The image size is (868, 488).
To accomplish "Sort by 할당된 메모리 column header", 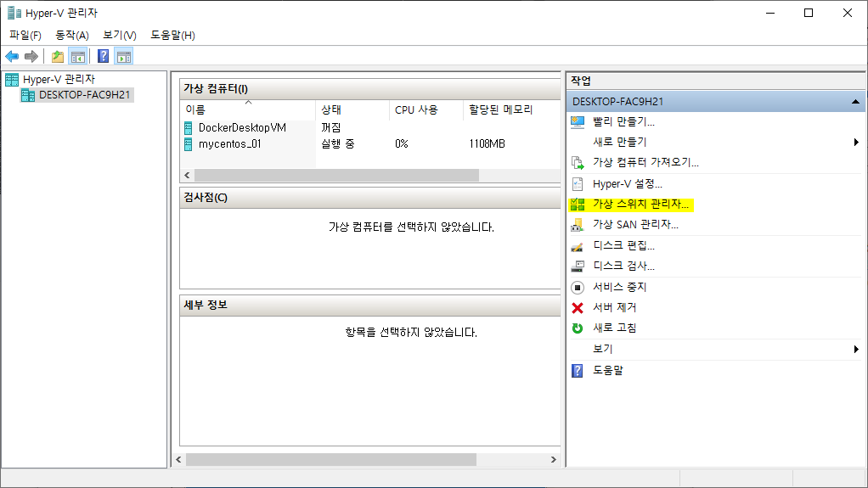I will 512,110.
